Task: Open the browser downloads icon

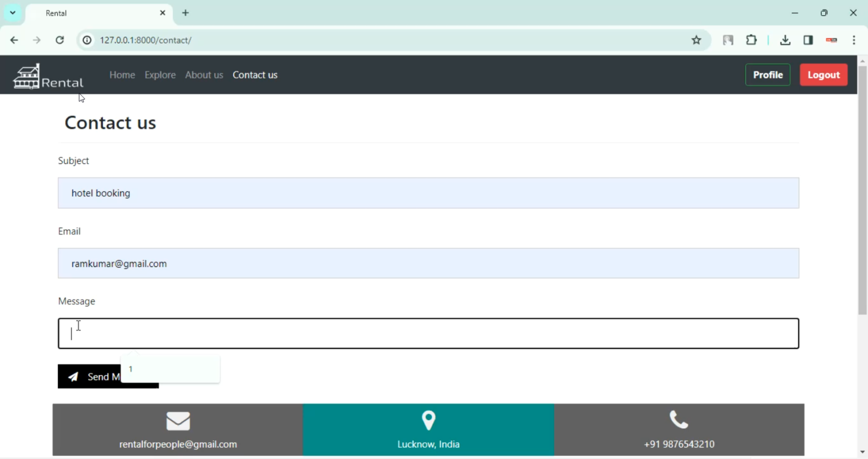Action: (x=785, y=40)
